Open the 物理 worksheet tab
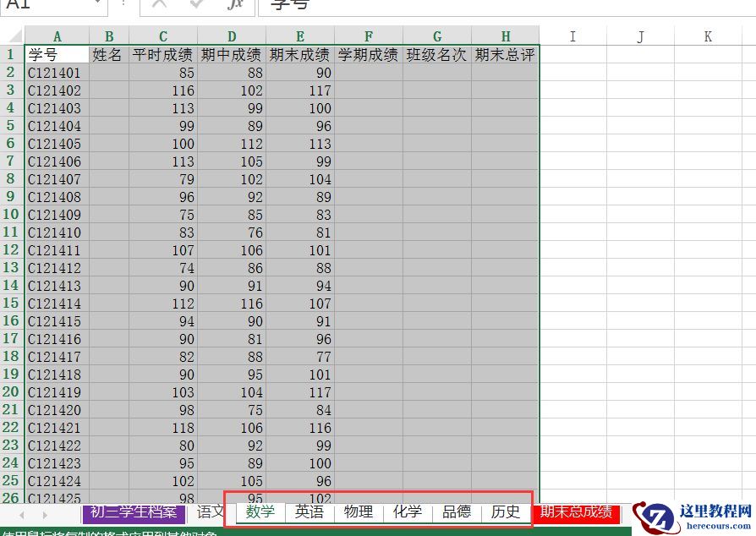 [359, 511]
